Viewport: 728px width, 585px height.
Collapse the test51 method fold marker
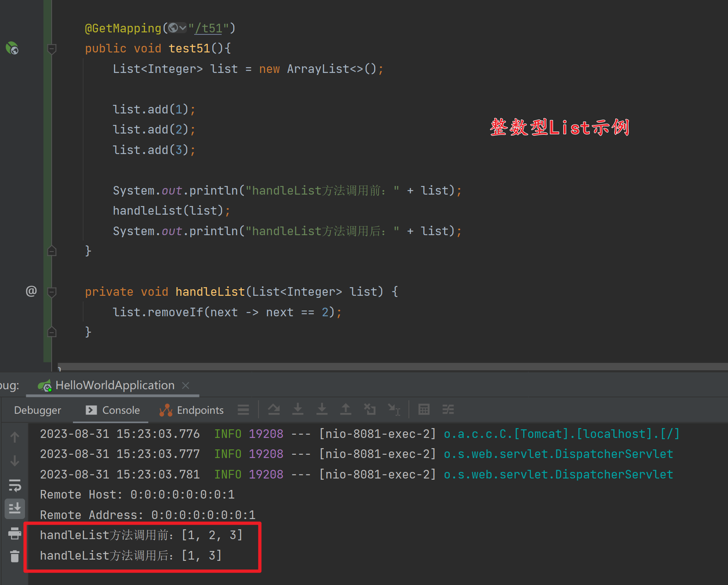pyautogui.click(x=52, y=49)
